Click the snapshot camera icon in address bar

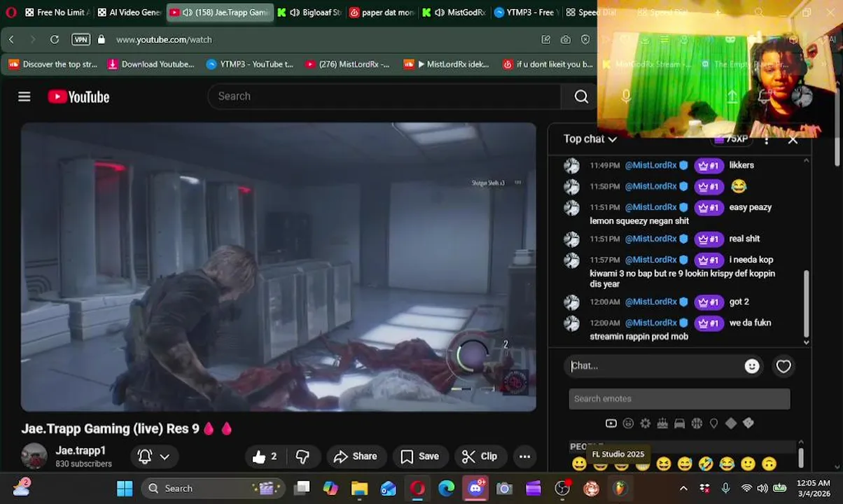(x=566, y=39)
